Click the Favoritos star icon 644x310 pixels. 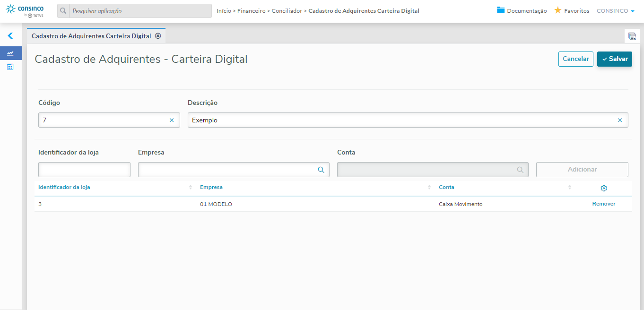pos(558,10)
